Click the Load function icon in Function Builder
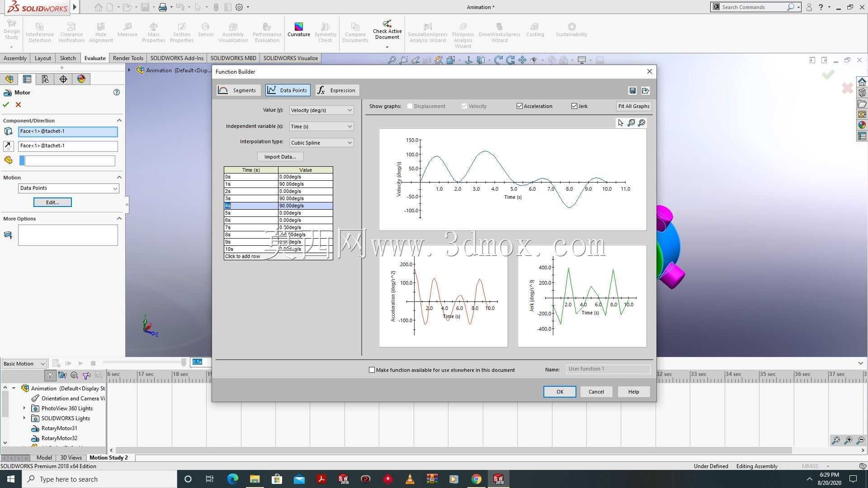Image resolution: width=868 pixels, height=488 pixels. pos(645,90)
